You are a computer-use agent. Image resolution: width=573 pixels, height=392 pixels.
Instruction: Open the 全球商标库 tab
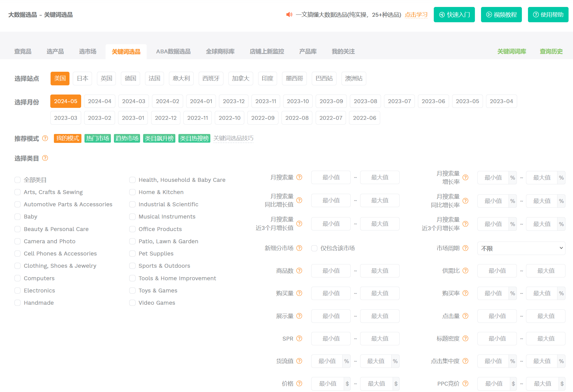point(220,51)
